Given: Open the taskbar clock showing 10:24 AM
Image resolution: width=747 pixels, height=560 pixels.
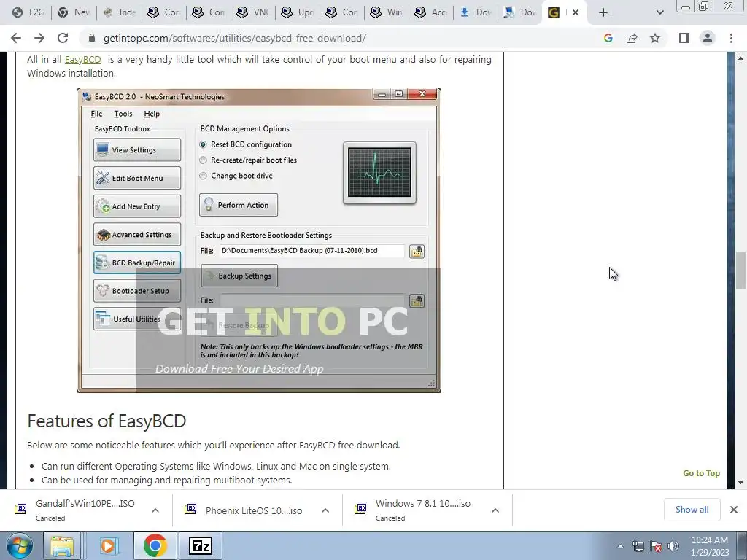Looking at the screenshot, I should click(x=710, y=546).
